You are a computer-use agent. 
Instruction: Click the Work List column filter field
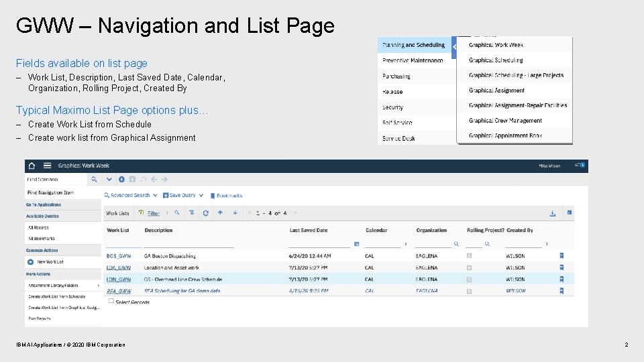tap(123, 244)
